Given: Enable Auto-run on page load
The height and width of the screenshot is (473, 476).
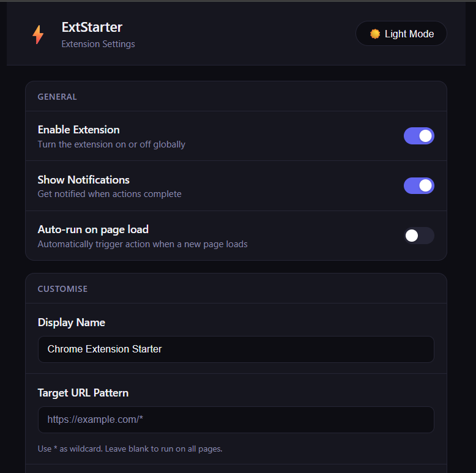Looking at the screenshot, I should coord(418,236).
